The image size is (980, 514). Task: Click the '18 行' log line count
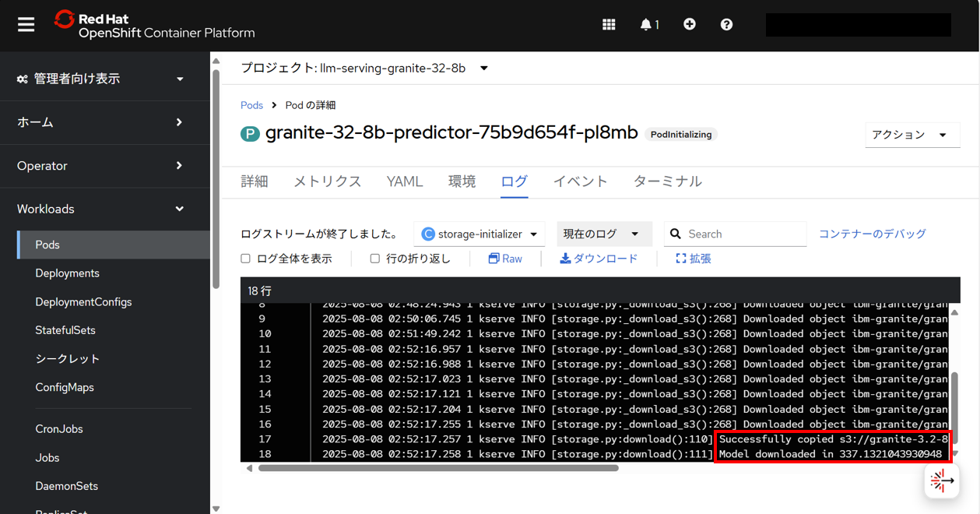coord(259,290)
